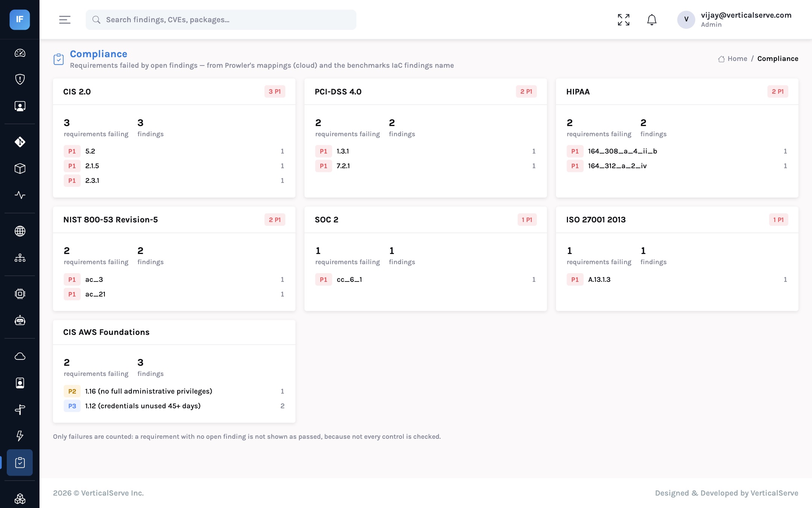The height and width of the screenshot is (508, 812).
Task: Open the git repository sidebar icon
Action: click(20, 142)
